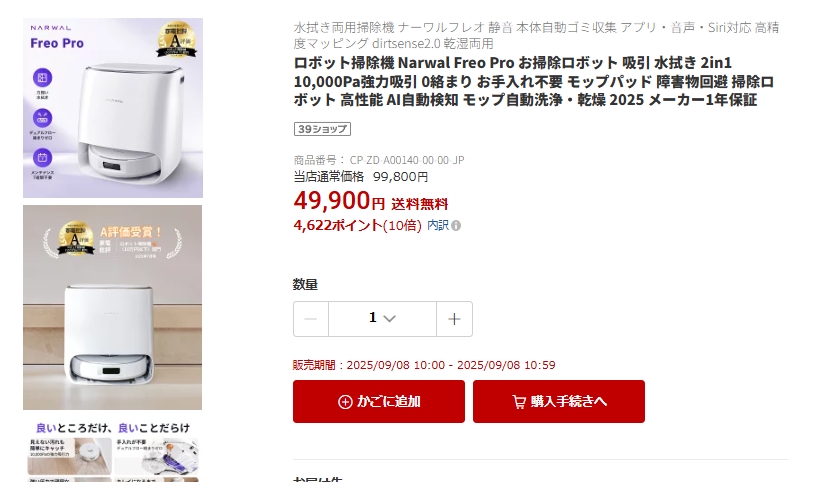This screenshot has width=825, height=482.
Task: Click the 4,622ポイント (10倍) text
Action: (358, 225)
